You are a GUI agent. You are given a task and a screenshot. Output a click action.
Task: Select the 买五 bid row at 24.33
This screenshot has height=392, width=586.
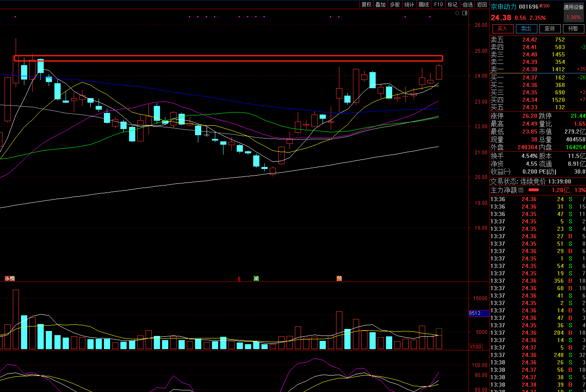(538, 107)
